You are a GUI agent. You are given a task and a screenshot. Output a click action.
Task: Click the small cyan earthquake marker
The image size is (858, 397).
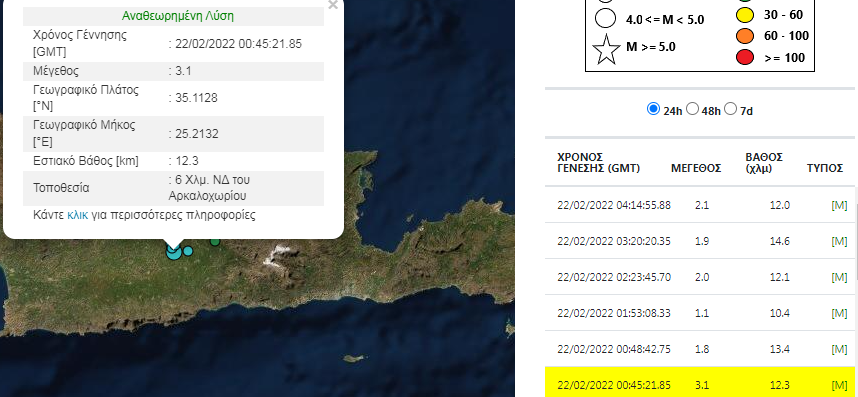click(x=188, y=251)
